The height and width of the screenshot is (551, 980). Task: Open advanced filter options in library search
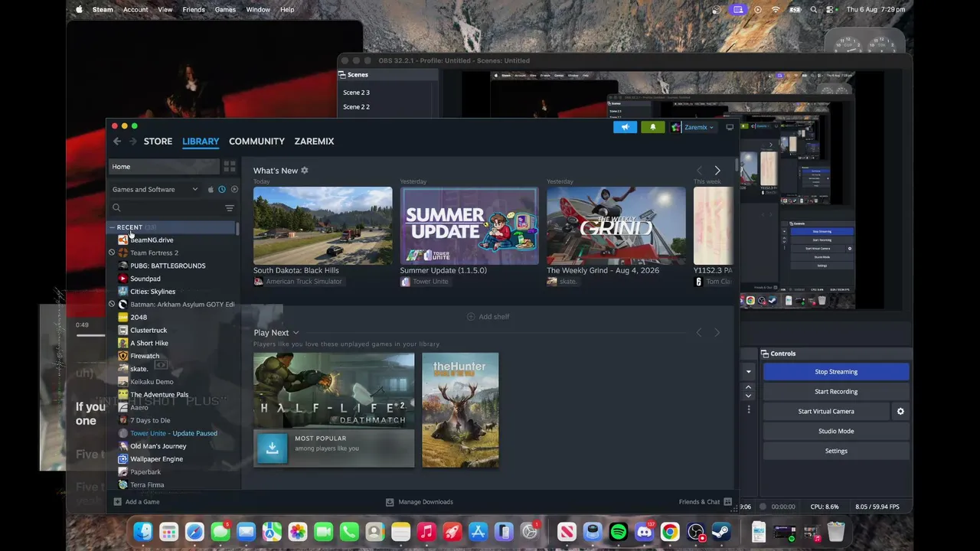pyautogui.click(x=229, y=208)
